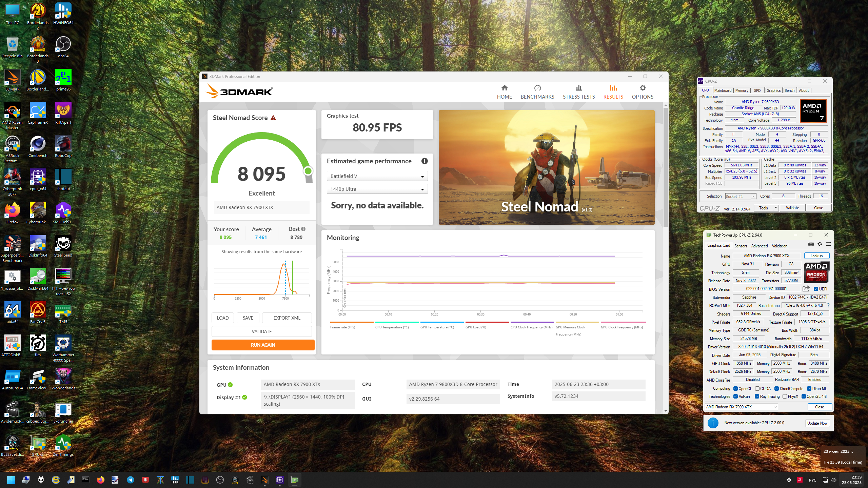Go to Benchmarks gauge icon
Image resolution: width=868 pixels, height=488 pixels.
click(537, 88)
